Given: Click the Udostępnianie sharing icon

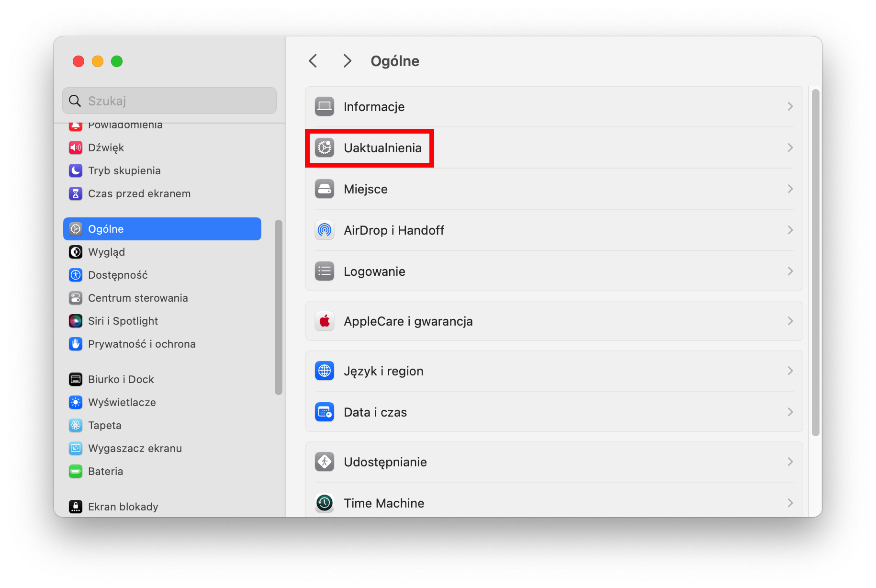Looking at the screenshot, I should coord(325,462).
